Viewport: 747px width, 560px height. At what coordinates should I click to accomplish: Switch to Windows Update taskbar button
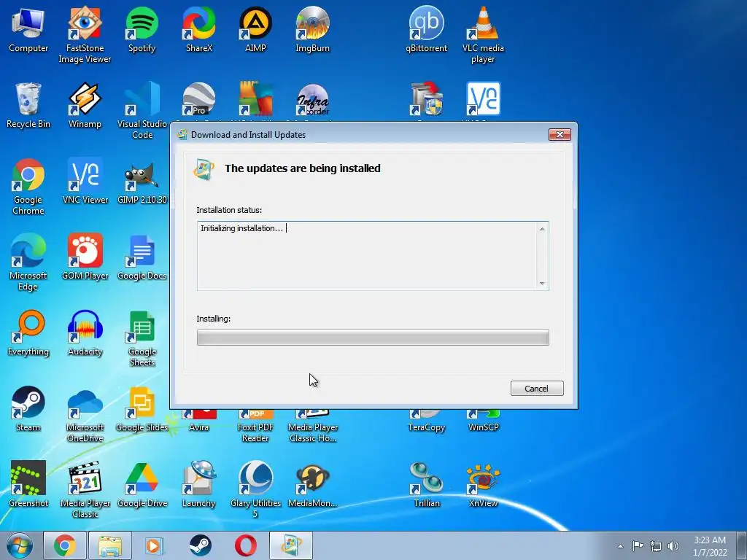click(291, 545)
